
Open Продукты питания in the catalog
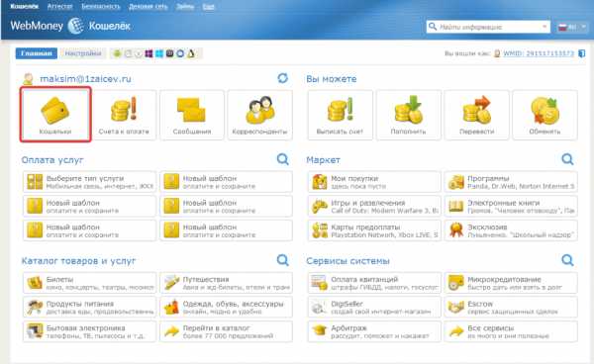(89, 308)
